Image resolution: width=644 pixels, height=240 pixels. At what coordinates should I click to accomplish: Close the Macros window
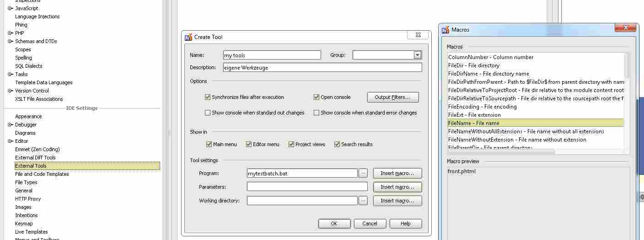(x=625, y=28)
